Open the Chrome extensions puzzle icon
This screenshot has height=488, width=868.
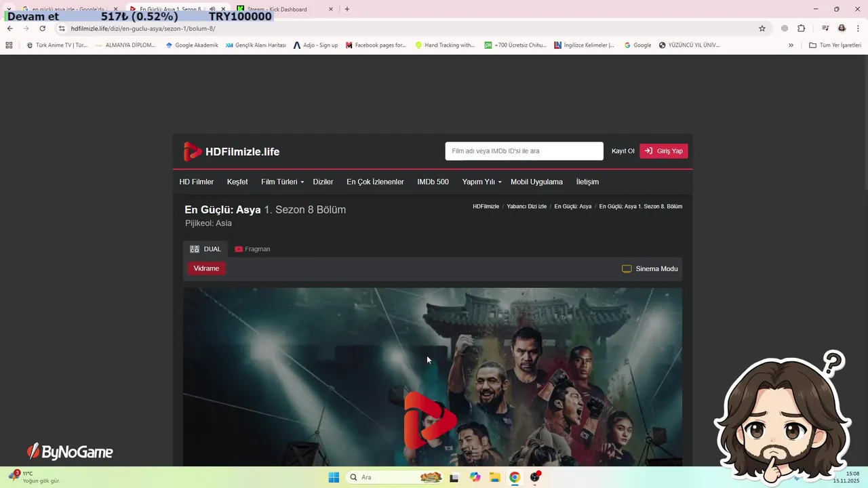[802, 28]
